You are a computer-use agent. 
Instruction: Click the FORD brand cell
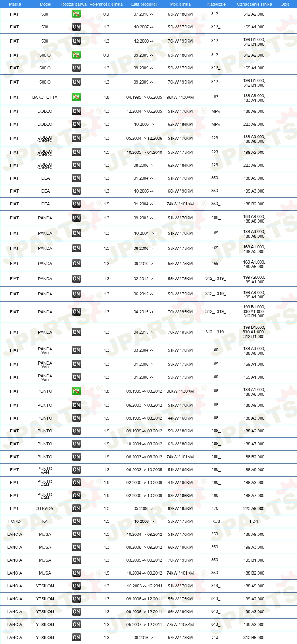tap(14, 521)
